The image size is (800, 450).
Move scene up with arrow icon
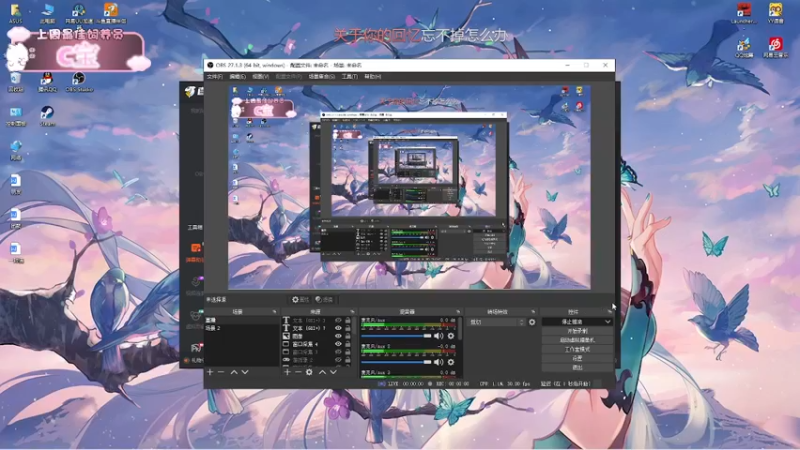pos(234,372)
